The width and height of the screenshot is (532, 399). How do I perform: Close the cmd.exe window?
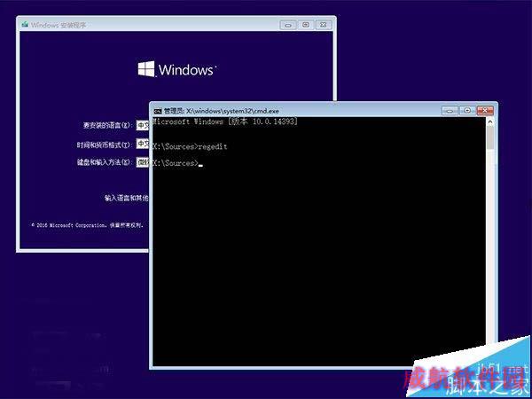[485, 111]
